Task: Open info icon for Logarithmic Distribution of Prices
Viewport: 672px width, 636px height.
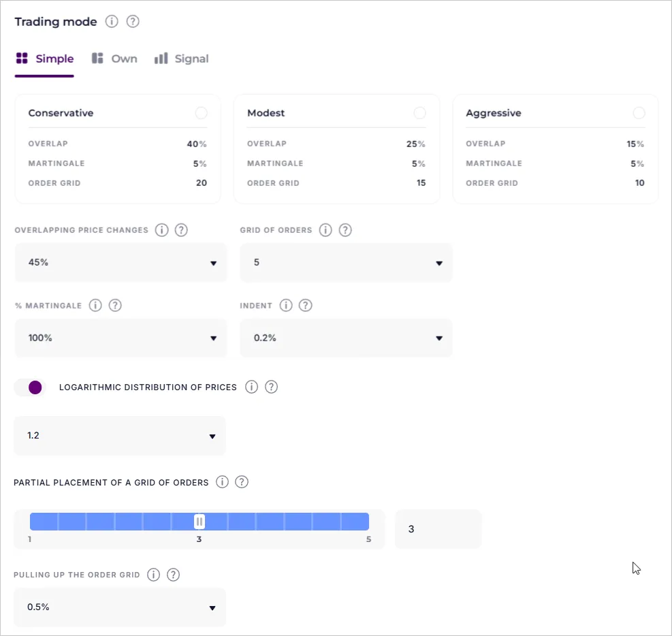Action: [251, 387]
